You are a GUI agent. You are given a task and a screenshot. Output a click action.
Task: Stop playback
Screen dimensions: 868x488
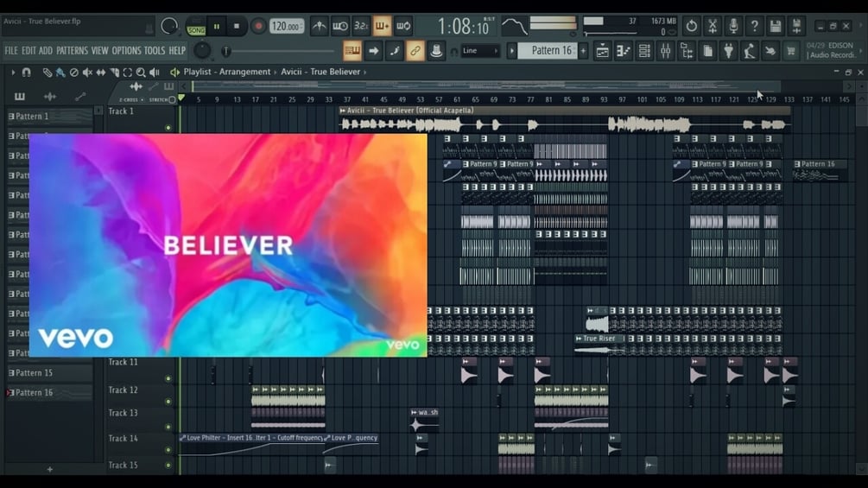[237, 26]
